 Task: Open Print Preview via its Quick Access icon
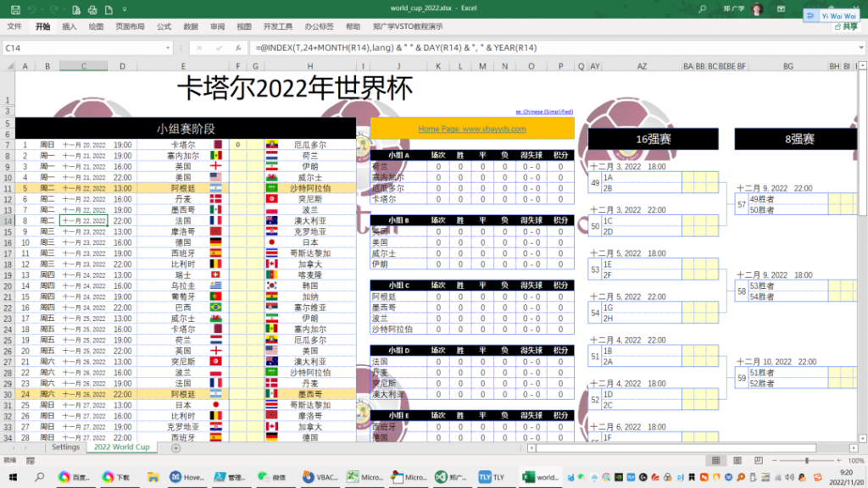tap(77, 9)
